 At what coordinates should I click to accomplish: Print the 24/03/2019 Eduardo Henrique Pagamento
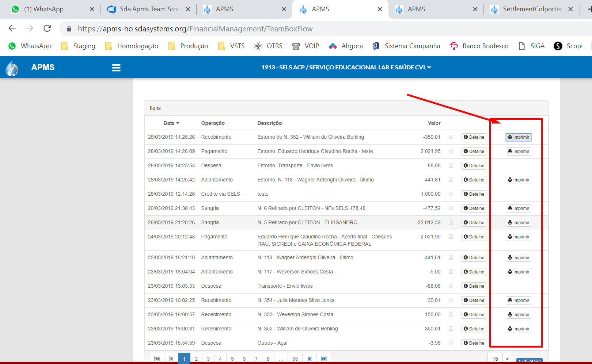[519, 237]
